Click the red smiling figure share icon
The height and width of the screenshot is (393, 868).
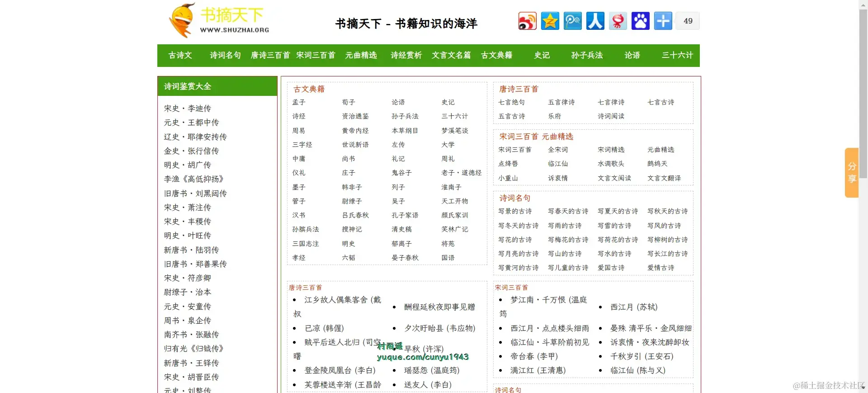(x=618, y=21)
